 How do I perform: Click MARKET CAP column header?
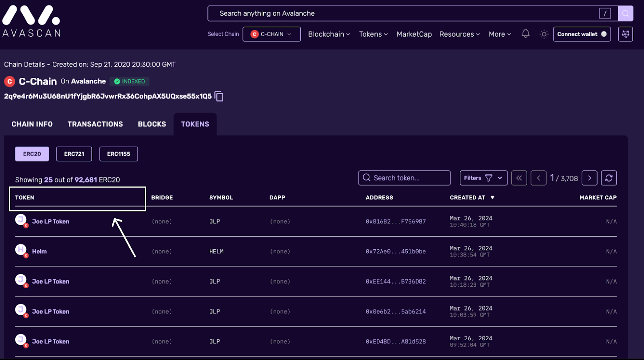click(598, 198)
